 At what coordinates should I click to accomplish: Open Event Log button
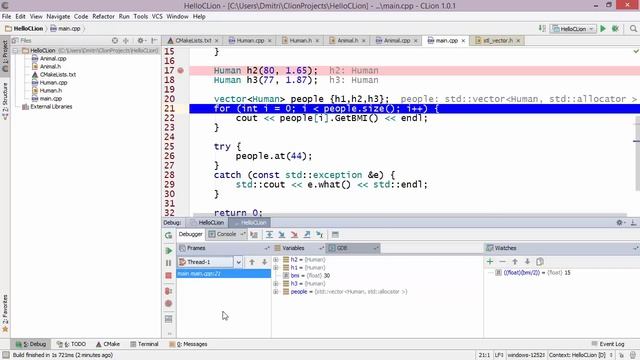coord(608,344)
